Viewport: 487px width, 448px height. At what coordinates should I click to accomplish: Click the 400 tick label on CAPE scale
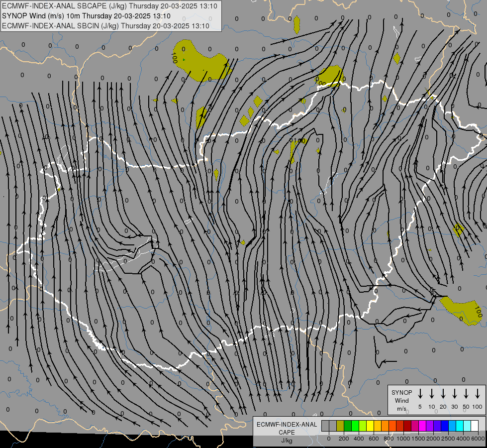(359, 439)
